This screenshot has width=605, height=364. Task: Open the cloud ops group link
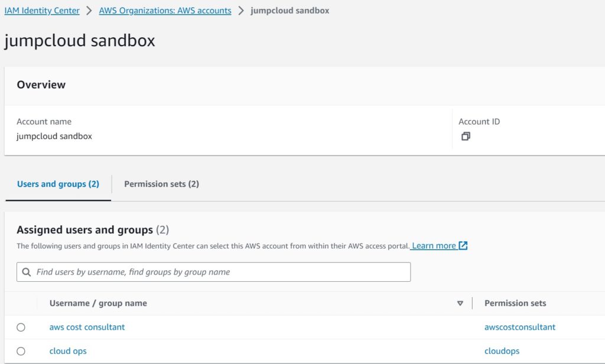point(68,351)
